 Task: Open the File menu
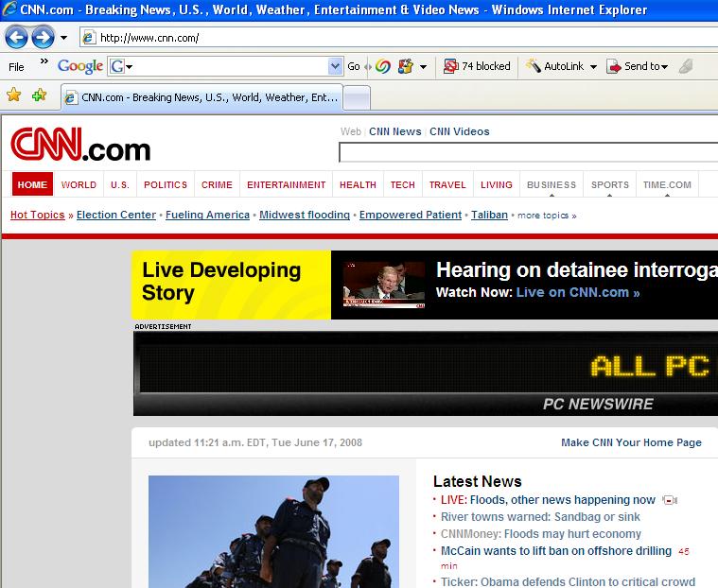16,67
